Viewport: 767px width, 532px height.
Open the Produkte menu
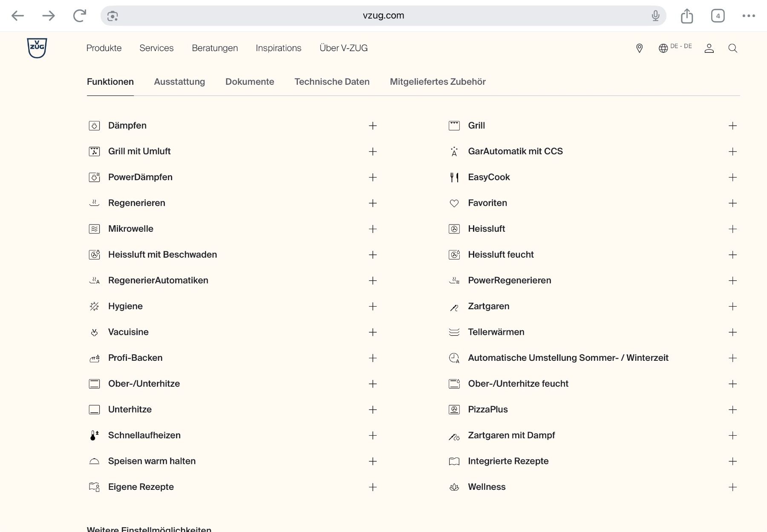point(104,48)
